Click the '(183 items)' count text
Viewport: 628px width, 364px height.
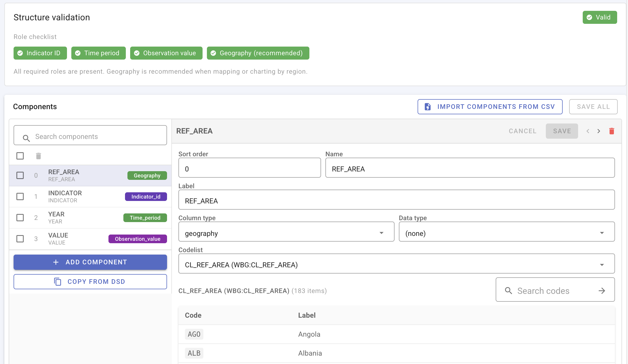point(309,291)
